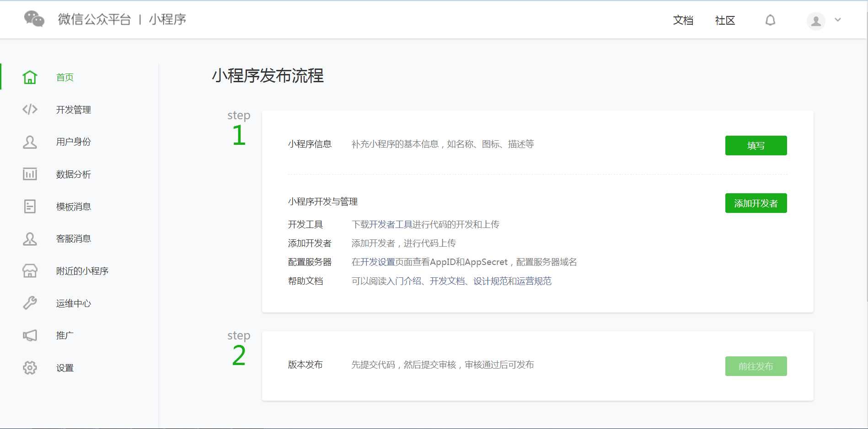The image size is (868, 429).
Task: Open the 文档 link in header
Action: pyautogui.click(x=683, y=20)
